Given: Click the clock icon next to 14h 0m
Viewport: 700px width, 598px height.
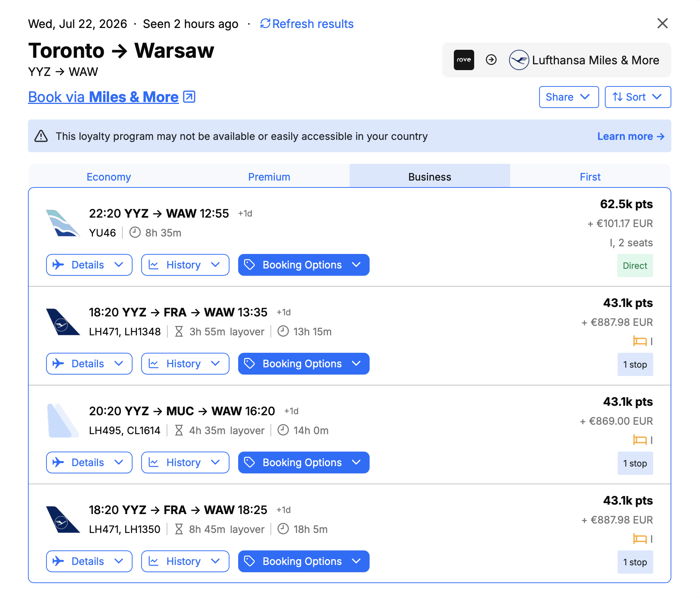Looking at the screenshot, I should pyautogui.click(x=283, y=430).
